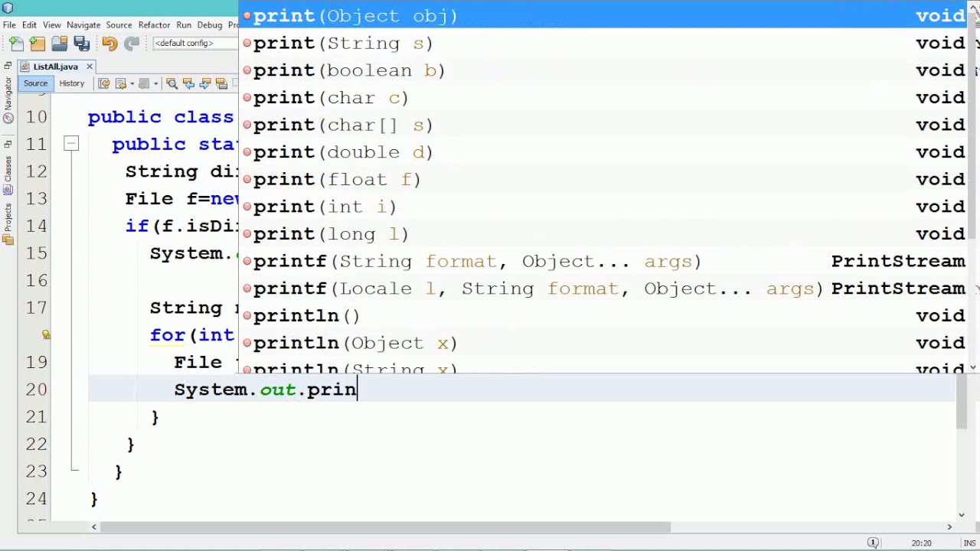Click the Open Project toolbar icon
Viewport: 980px width, 551px height.
click(60, 44)
